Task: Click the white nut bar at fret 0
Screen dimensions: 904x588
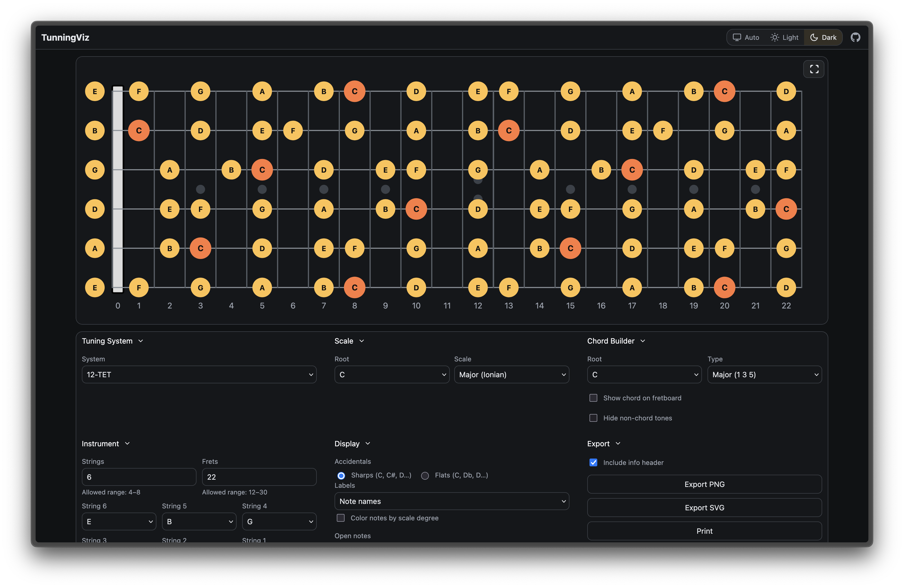Action: point(118,189)
